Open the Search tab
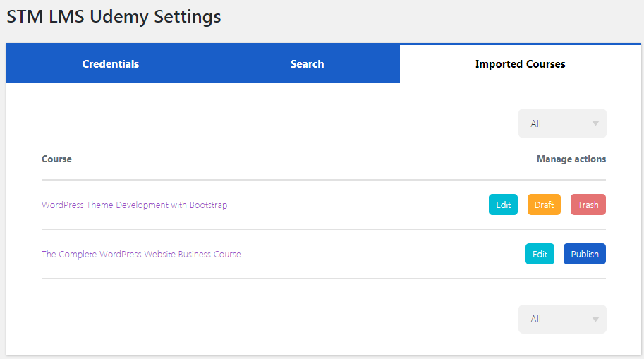Viewport: 644px width, 359px height. pos(307,64)
